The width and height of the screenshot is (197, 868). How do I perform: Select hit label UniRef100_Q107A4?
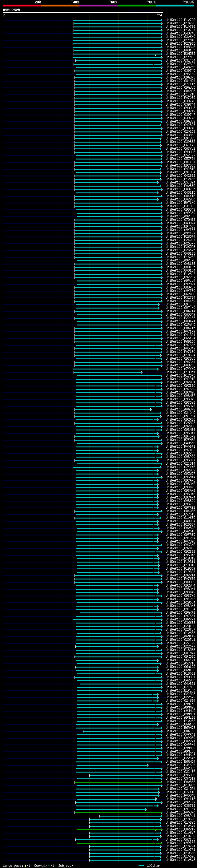tap(180, 846)
